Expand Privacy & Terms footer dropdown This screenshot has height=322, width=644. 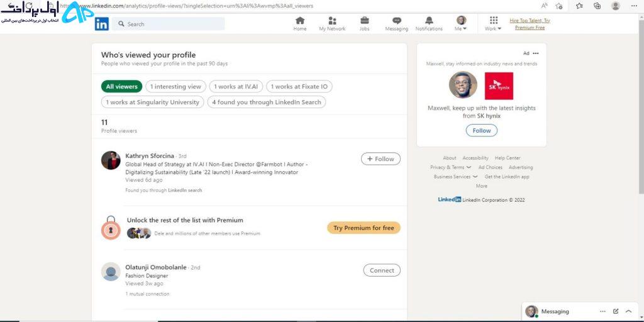click(450, 167)
